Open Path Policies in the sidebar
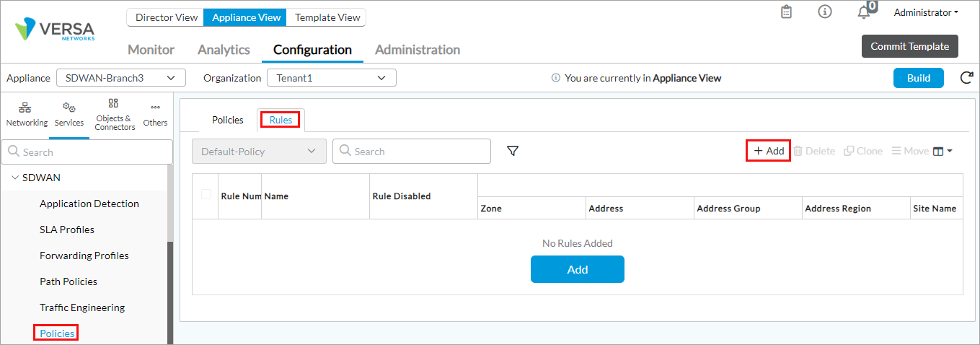 [x=69, y=281]
